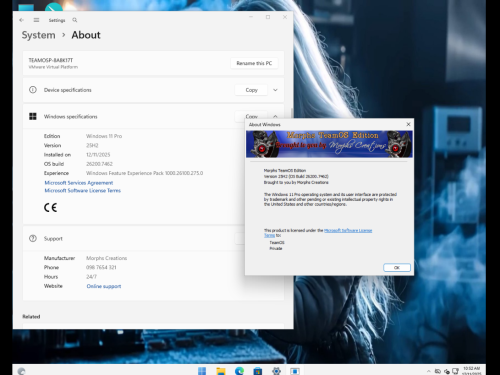Show hidden icons in system tray

point(428,371)
